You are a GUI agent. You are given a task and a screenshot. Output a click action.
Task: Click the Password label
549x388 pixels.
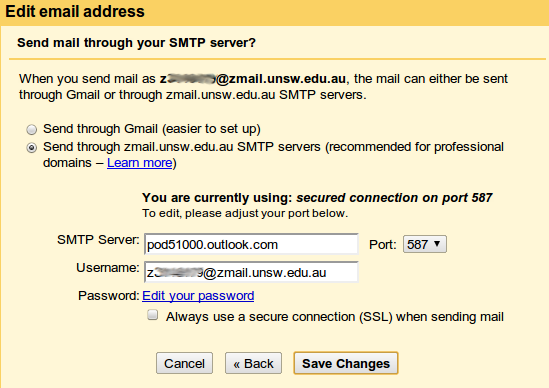[x=109, y=296]
